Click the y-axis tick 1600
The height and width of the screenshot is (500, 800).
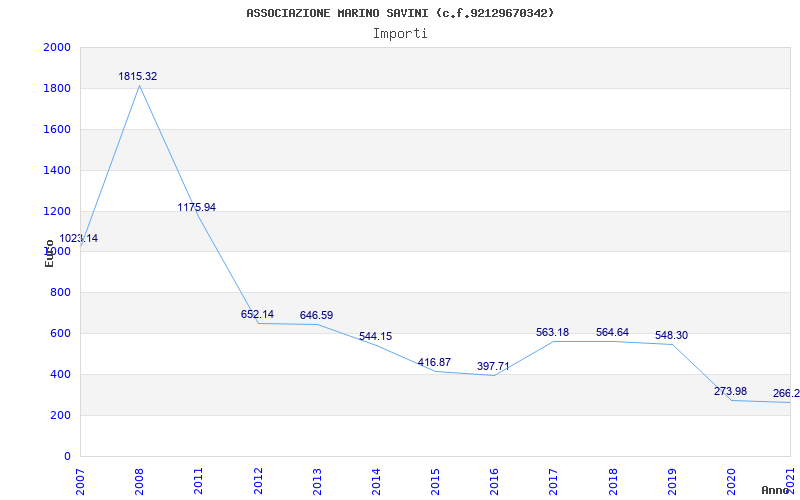pos(57,130)
